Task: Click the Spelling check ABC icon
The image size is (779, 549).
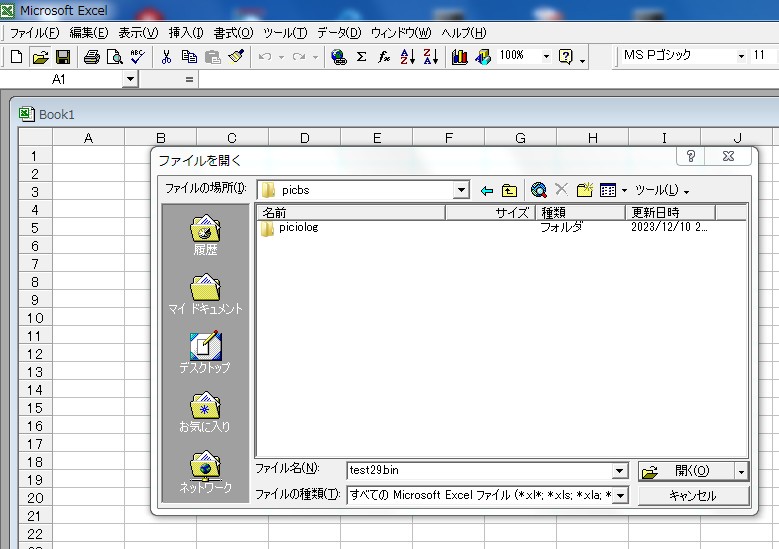Action: pyautogui.click(x=137, y=57)
